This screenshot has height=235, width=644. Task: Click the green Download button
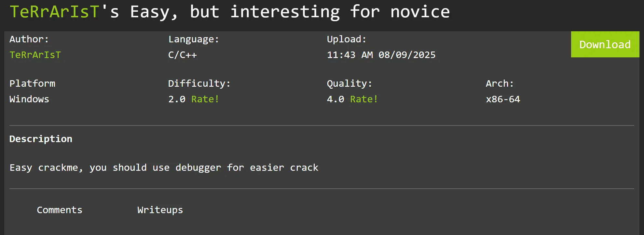point(605,44)
